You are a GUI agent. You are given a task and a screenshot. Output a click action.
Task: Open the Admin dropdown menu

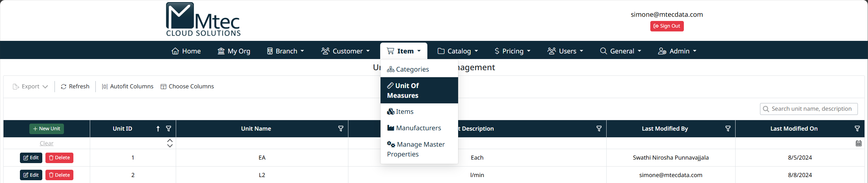[x=677, y=51]
